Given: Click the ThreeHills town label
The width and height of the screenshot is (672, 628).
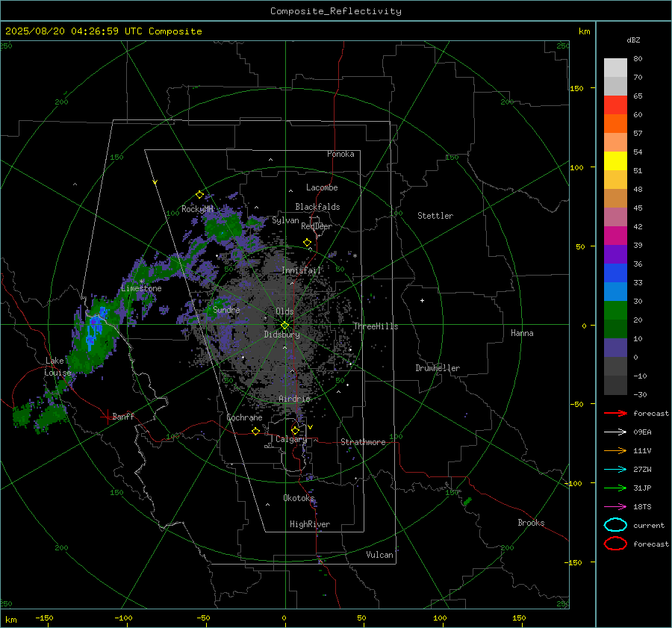Looking at the screenshot, I should pyautogui.click(x=376, y=326).
